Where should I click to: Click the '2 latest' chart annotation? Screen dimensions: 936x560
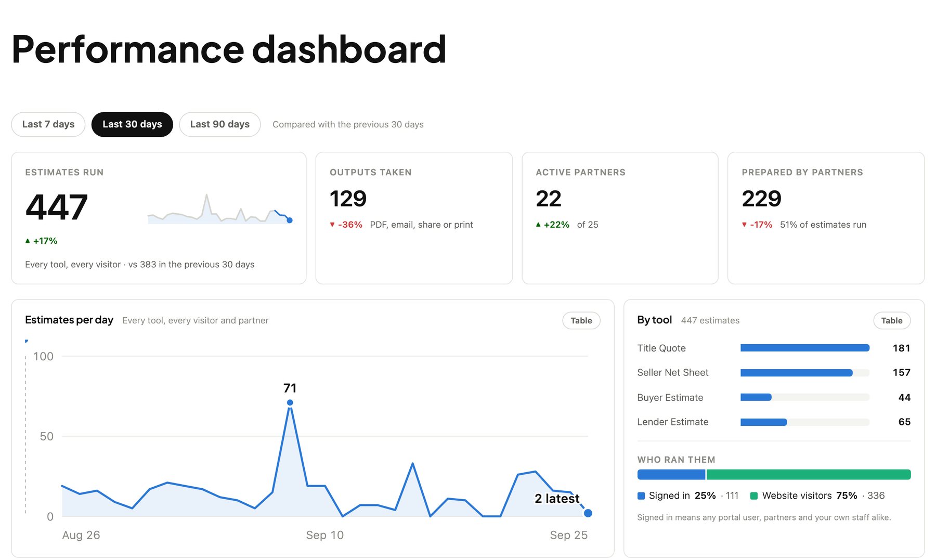click(x=557, y=499)
